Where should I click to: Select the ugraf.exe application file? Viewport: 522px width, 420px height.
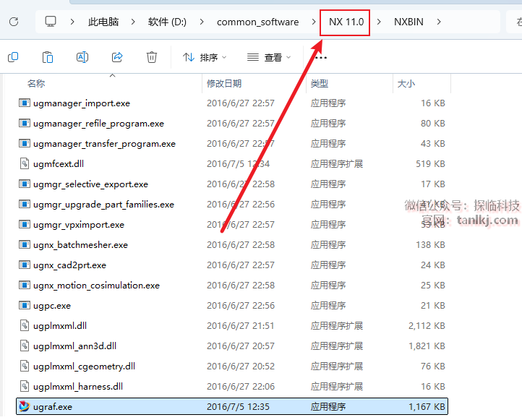(232, 407)
